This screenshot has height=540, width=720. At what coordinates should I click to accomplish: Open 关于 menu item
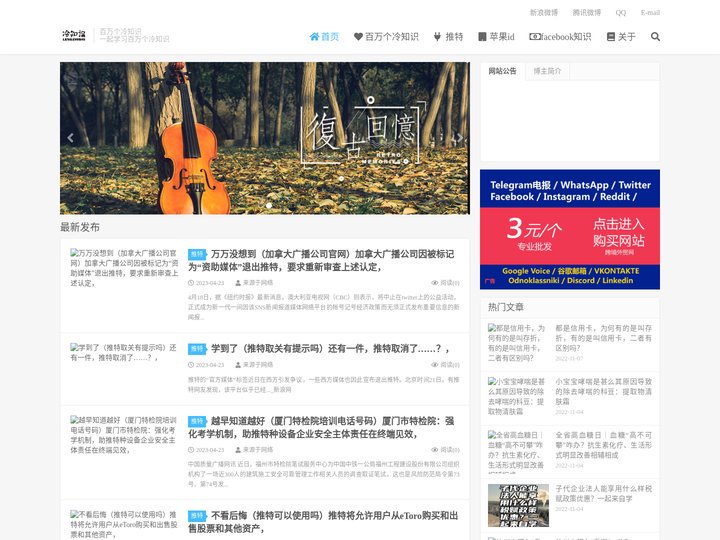[x=621, y=37]
